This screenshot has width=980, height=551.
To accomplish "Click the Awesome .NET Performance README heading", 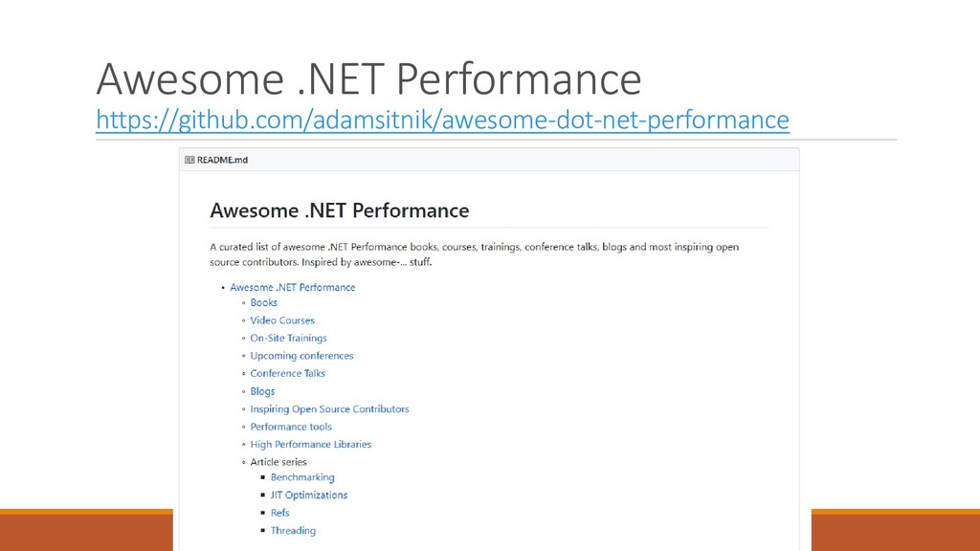I will (340, 210).
